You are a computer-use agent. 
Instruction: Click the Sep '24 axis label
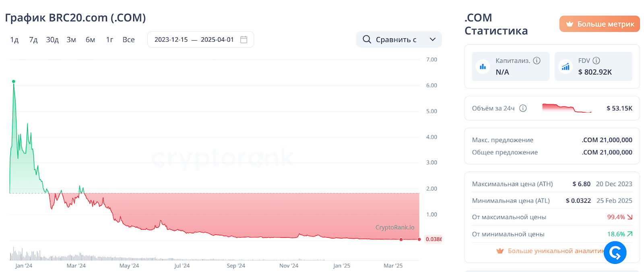(236, 266)
